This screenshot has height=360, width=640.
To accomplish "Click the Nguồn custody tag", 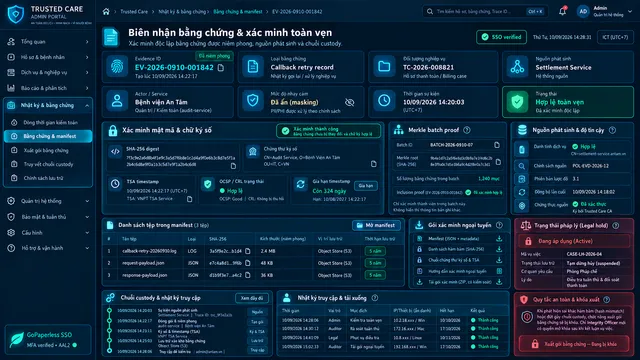I will pos(257,312).
